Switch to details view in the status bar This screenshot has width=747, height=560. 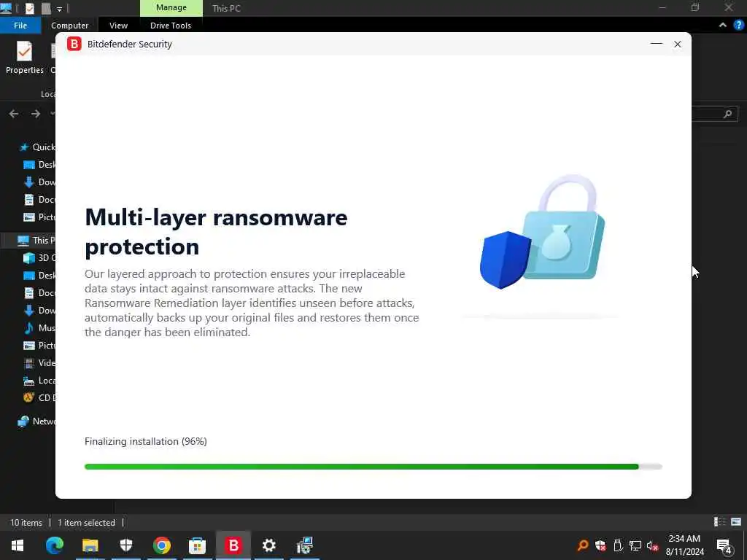click(719, 522)
